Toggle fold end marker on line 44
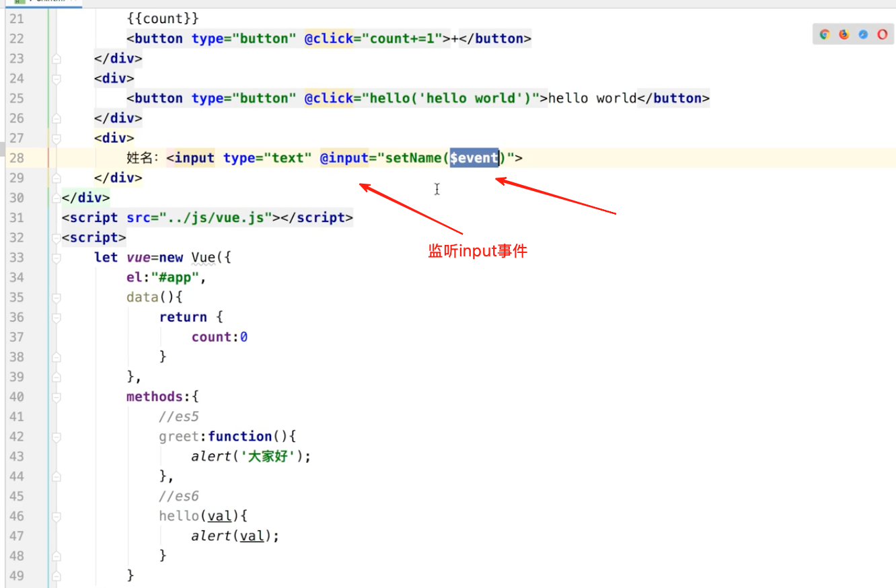896x588 pixels. click(x=57, y=476)
